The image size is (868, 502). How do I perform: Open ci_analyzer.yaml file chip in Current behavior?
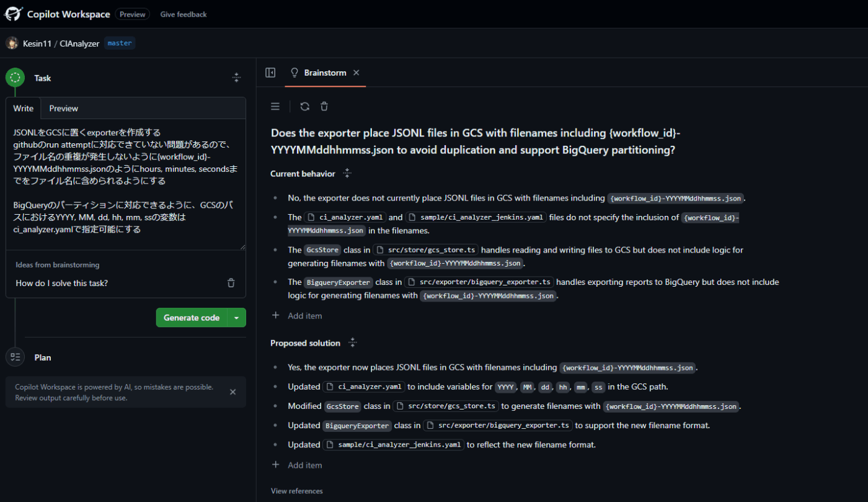(x=345, y=217)
